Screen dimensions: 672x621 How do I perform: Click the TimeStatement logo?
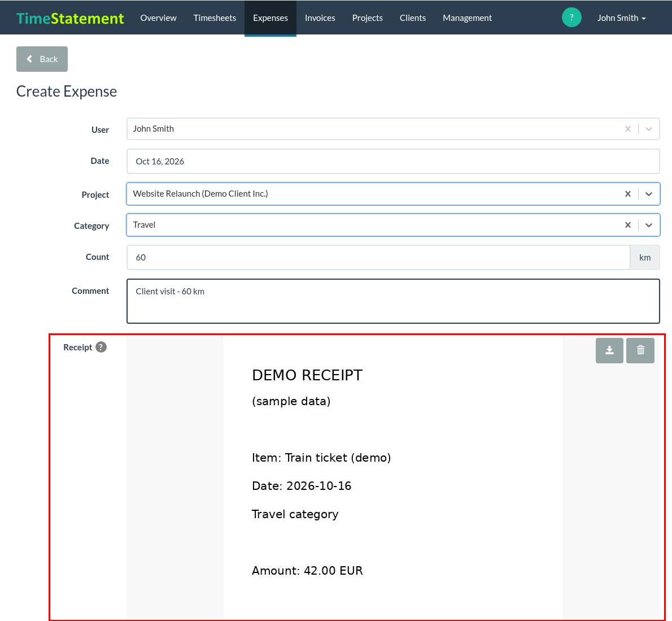point(70,18)
